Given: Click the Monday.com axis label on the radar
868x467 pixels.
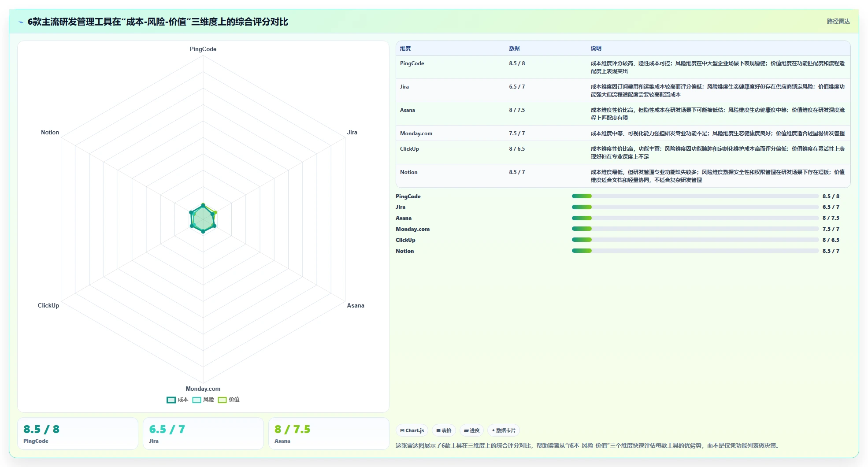Looking at the screenshot, I should pos(203,389).
